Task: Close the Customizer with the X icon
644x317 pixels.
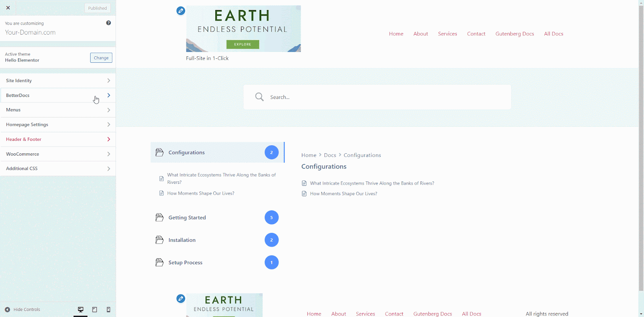Action: tap(8, 8)
